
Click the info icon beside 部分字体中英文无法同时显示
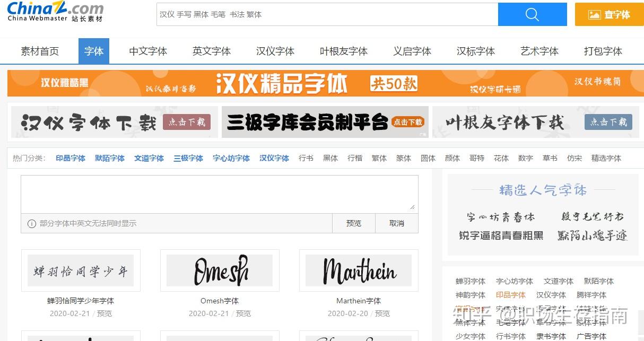(31, 224)
